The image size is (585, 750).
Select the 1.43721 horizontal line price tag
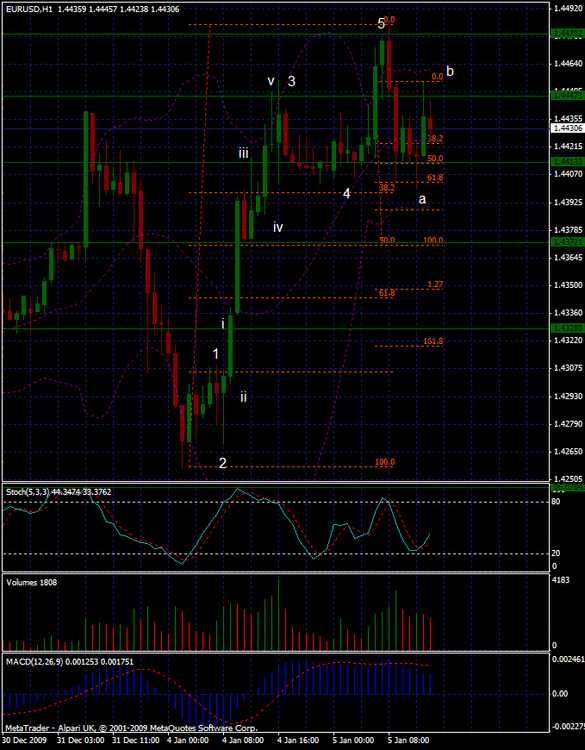pos(567,243)
